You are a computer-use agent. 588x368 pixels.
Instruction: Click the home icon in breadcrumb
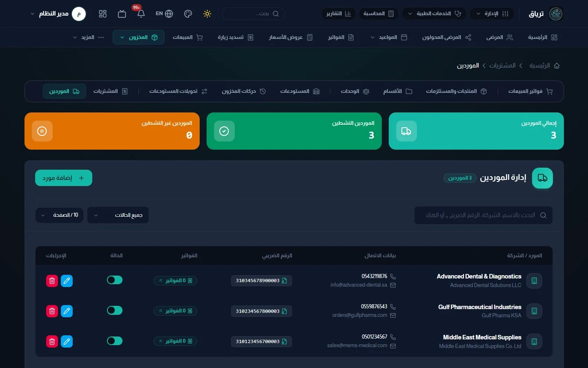point(557,65)
